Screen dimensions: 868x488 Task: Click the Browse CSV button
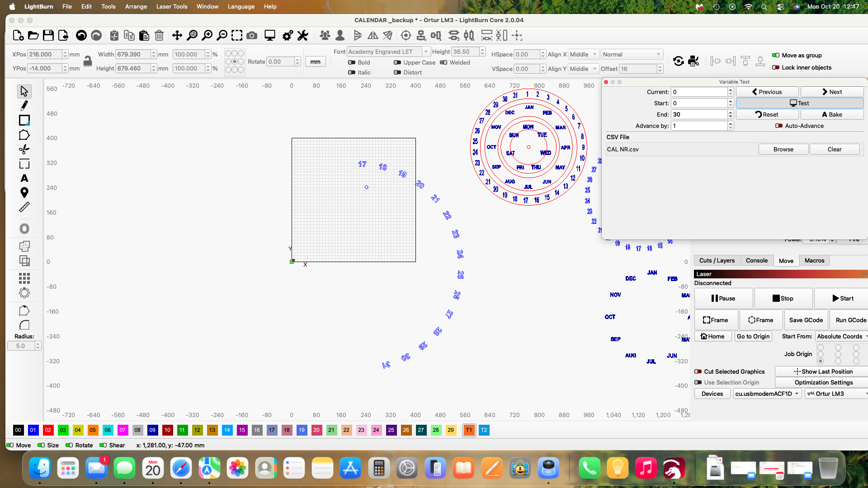[783, 150]
